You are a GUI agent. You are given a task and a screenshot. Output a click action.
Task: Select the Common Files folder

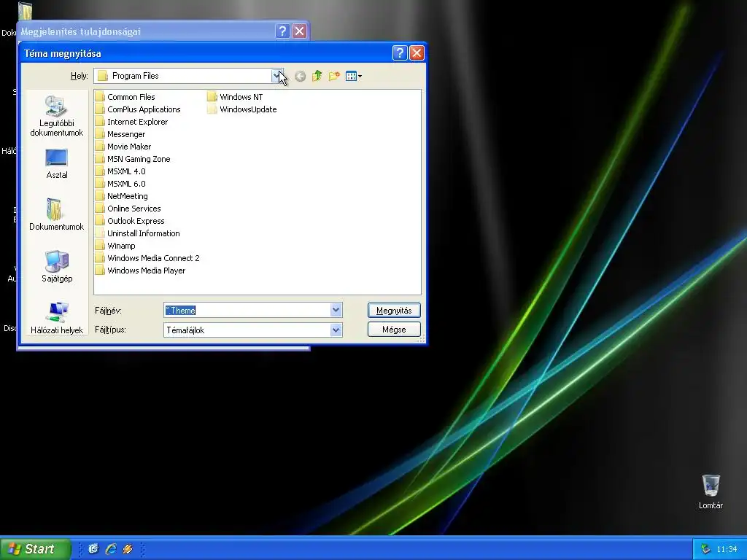(125, 97)
